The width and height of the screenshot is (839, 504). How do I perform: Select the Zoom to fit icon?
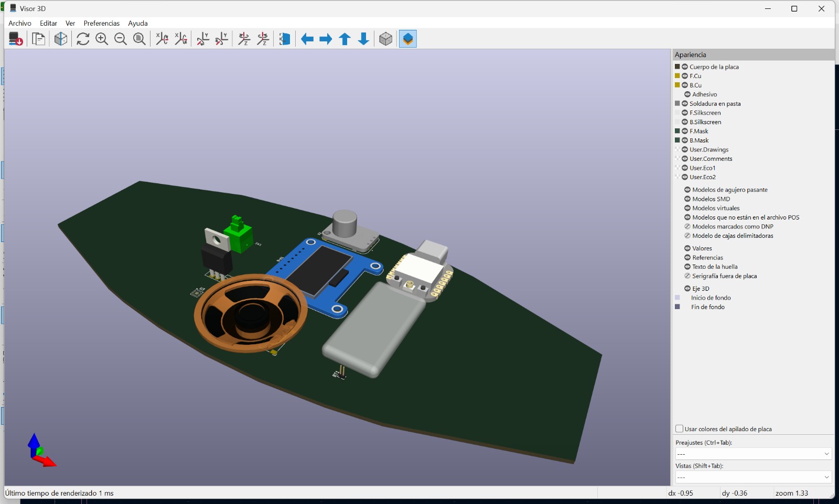(139, 39)
